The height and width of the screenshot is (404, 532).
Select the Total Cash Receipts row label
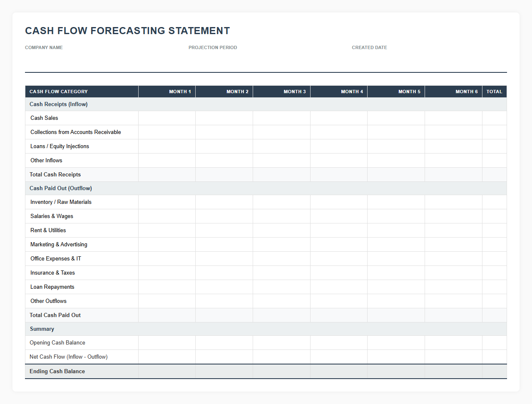55,175
